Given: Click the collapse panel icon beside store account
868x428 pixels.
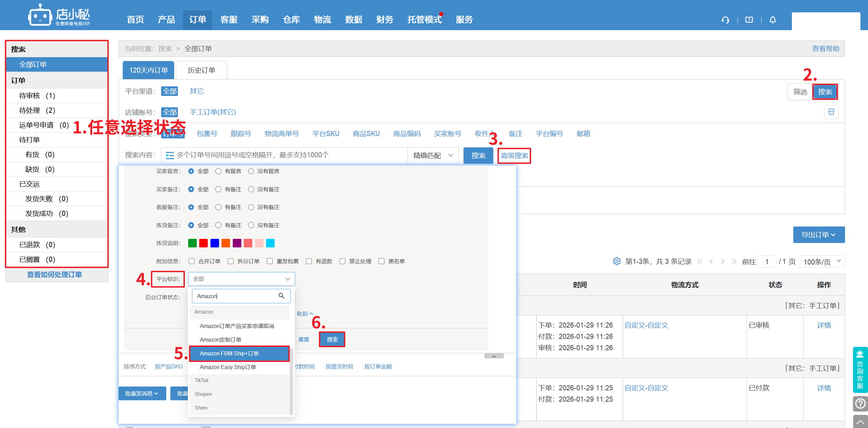Looking at the screenshot, I should point(831,112).
